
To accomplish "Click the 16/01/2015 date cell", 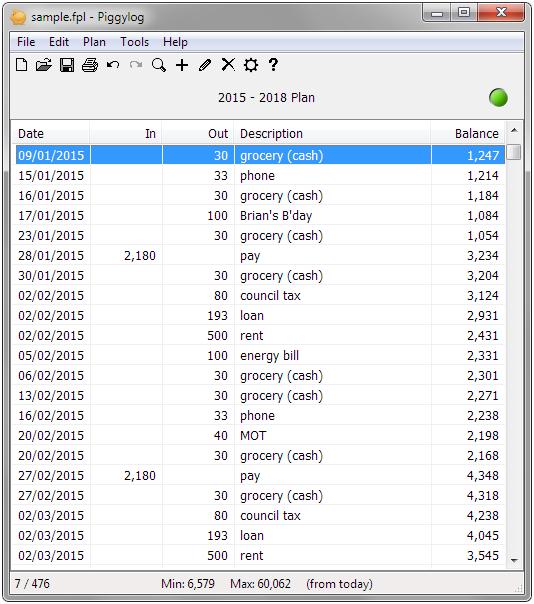I will coord(51,196).
